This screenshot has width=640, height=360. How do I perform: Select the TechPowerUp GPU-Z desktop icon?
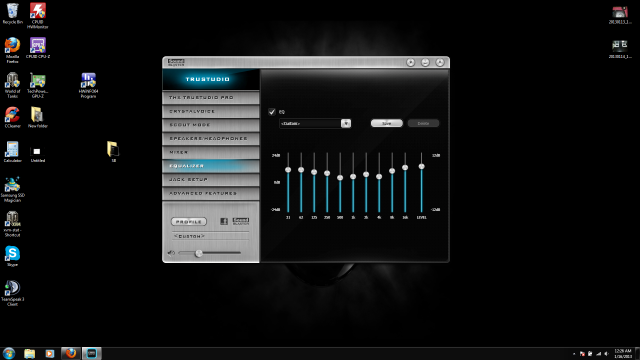pos(38,85)
